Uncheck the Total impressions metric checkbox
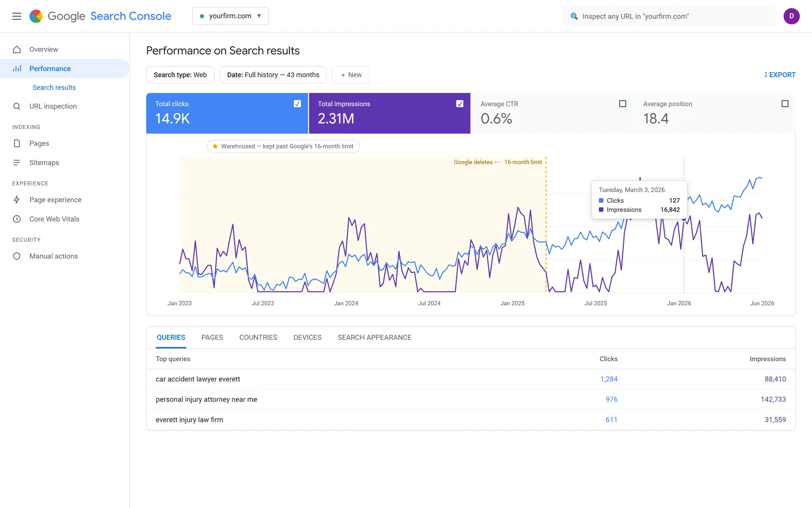Screen dimensions: 812x508 460,104
